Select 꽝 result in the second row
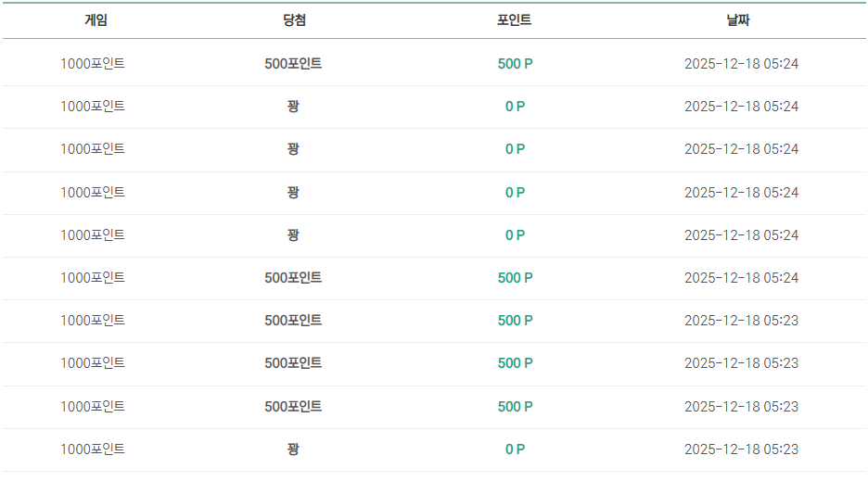The height and width of the screenshot is (481, 868). [293, 107]
